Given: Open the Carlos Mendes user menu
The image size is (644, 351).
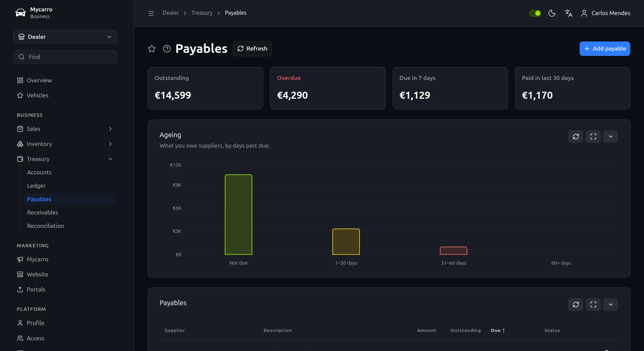Looking at the screenshot, I should [x=605, y=13].
